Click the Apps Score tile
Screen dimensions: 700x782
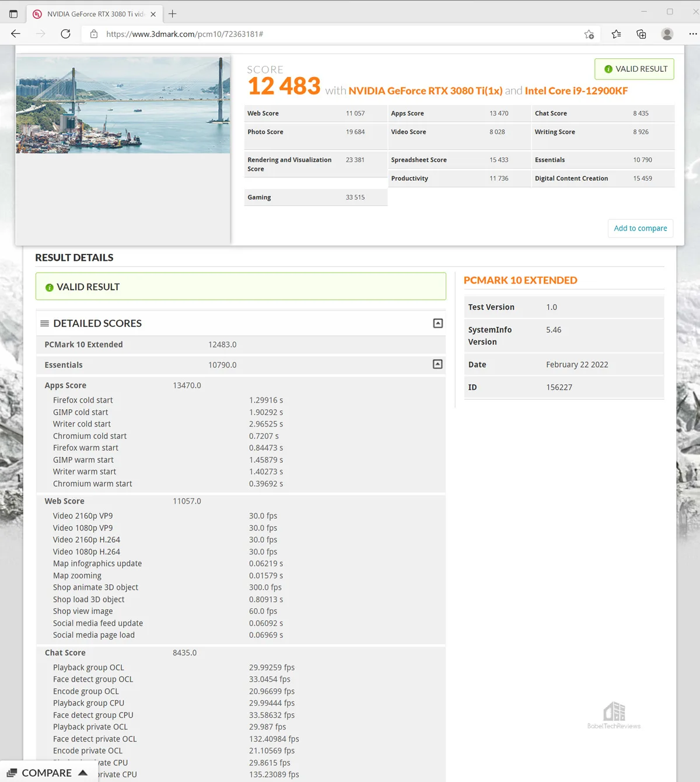tap(459, 113)
